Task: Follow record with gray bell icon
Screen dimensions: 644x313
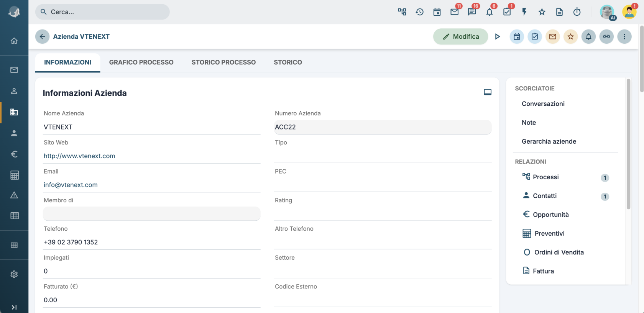Action: tap(588, 36)
